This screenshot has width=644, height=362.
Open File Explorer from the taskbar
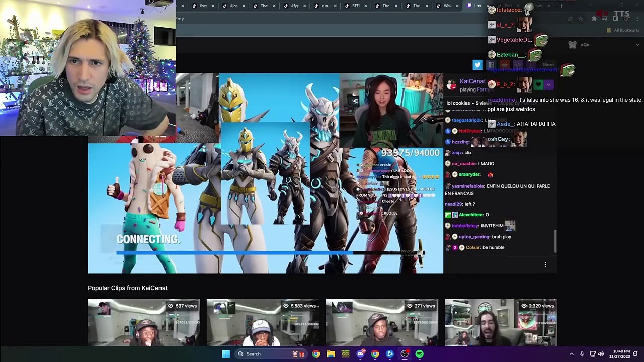(331, 354)
